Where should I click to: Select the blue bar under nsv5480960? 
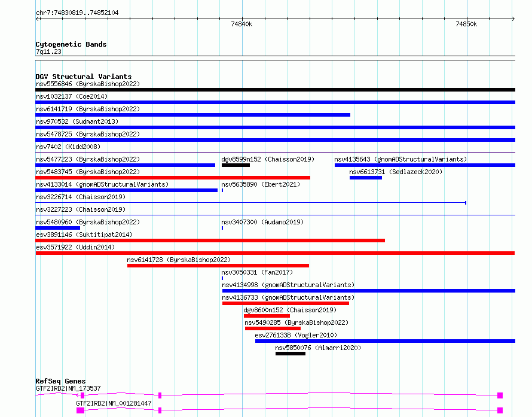pos(57,228)
